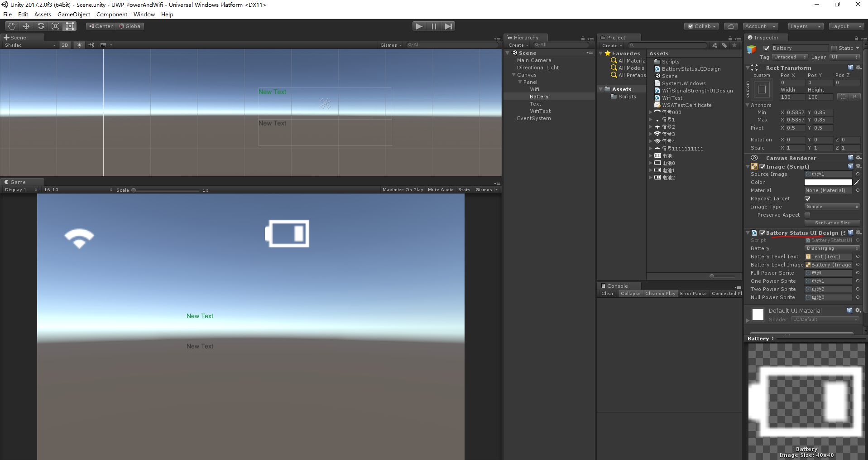Click the Step frame button

(x=448, y=26)
